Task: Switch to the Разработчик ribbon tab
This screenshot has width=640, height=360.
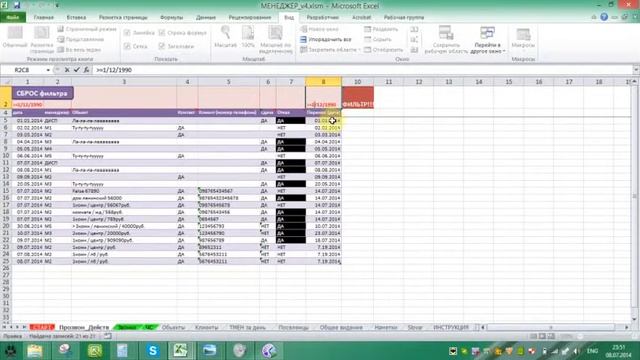Action: pos(322,18)
